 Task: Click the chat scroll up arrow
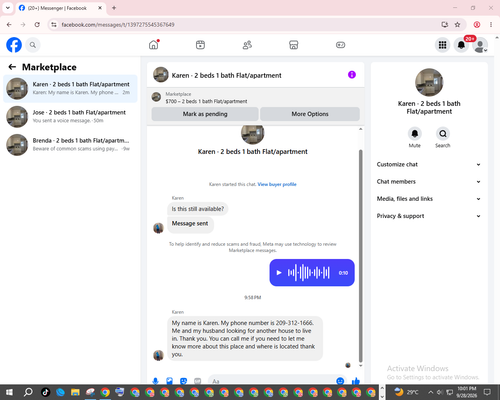(360, 129)
